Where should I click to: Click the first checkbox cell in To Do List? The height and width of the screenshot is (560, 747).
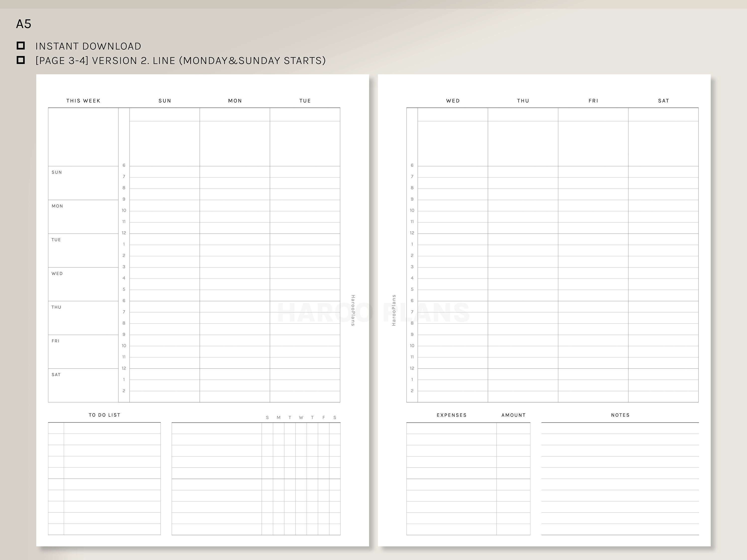(x=56, y=428)
